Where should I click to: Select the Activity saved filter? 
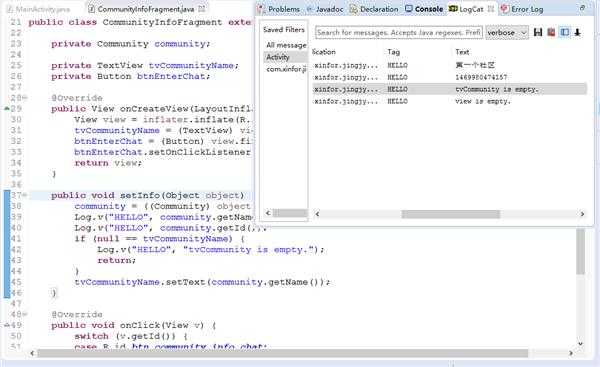tap(286, 57)
